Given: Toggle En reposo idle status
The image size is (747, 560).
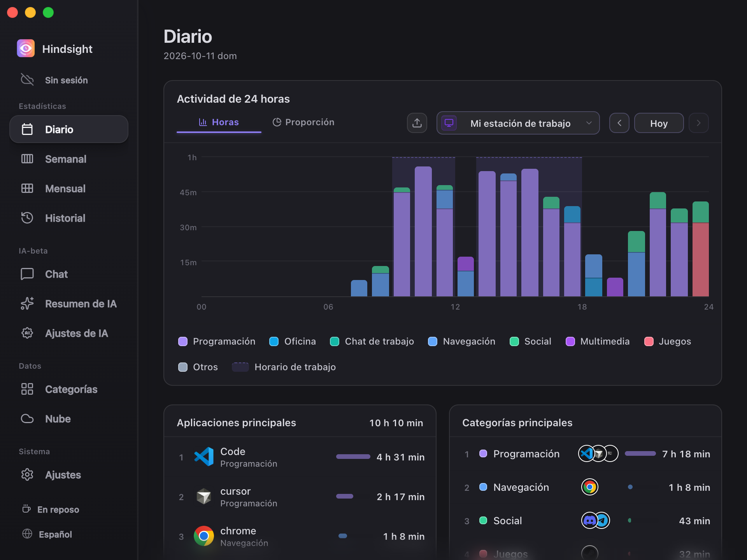Looking at the screenshot, I should click(x=51, y=509).
